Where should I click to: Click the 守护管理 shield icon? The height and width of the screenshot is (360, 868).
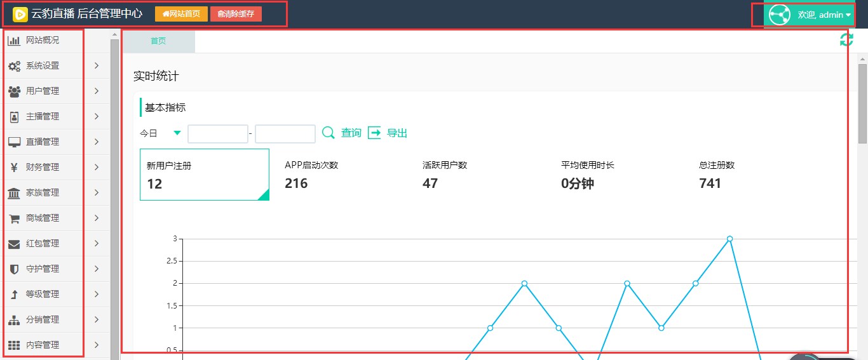[x=14, y=269]
